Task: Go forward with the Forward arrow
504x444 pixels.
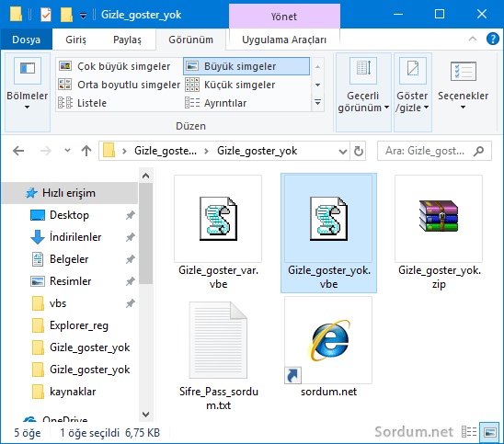Action: click(x=46, y=151)
